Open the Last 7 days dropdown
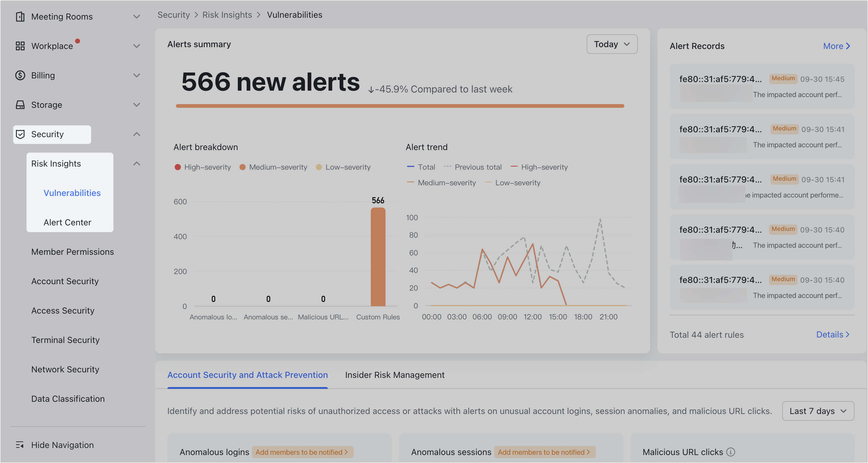Image resolution: width=868 pixels, height=463 pixels. pos(818,411)
